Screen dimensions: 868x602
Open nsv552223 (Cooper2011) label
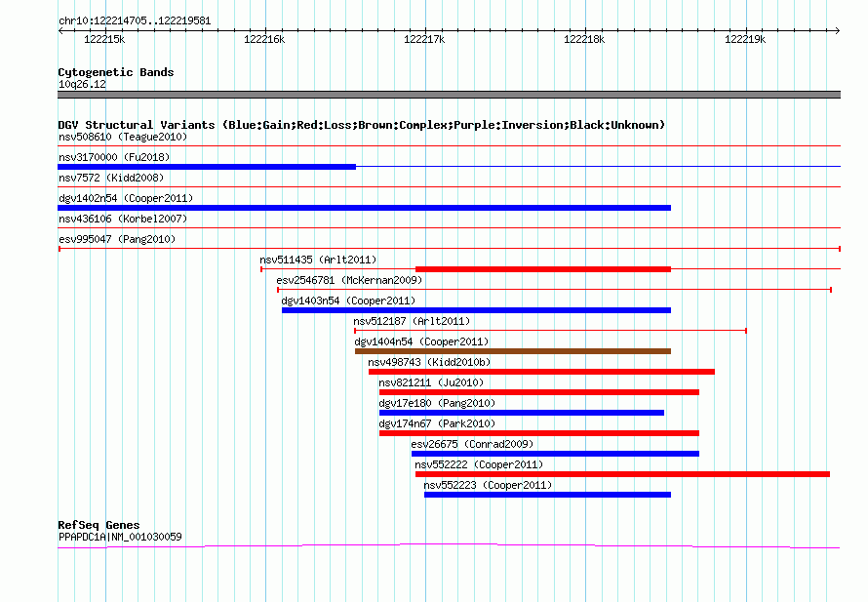pyautogui.click(x=488, y=485)
